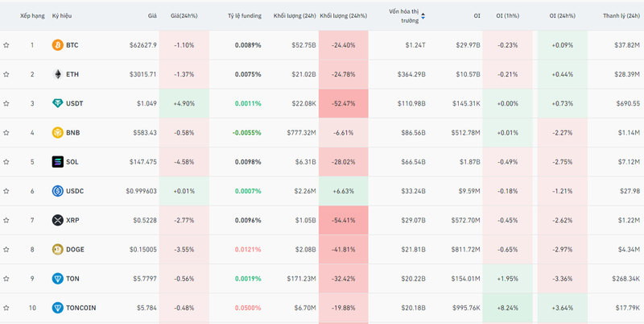Screen dimensions: 644x324
Task: Open the DOGE symbol text link
Action: point(75,249)
